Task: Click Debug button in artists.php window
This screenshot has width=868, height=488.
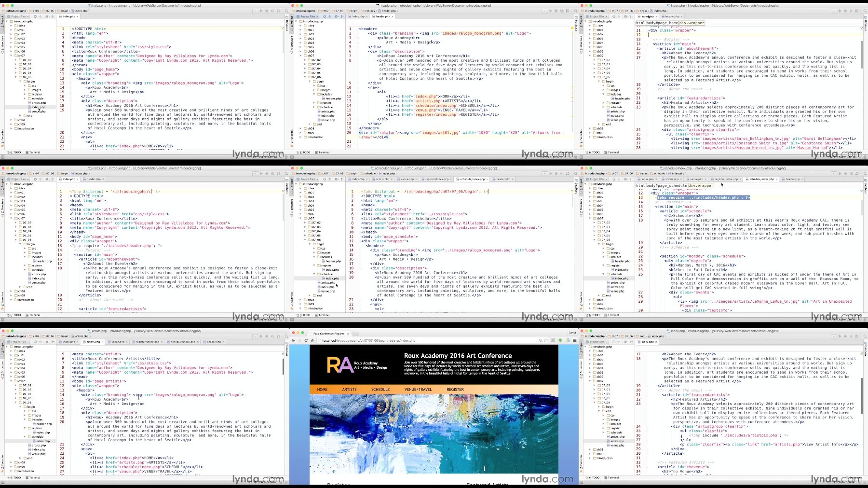Action: 267,336
